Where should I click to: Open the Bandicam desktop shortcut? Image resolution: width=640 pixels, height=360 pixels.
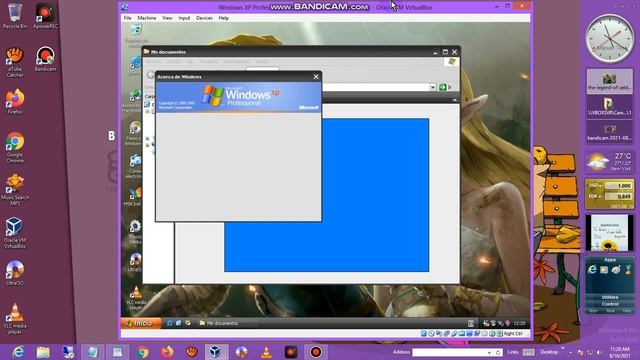click(x=45, y=59)
